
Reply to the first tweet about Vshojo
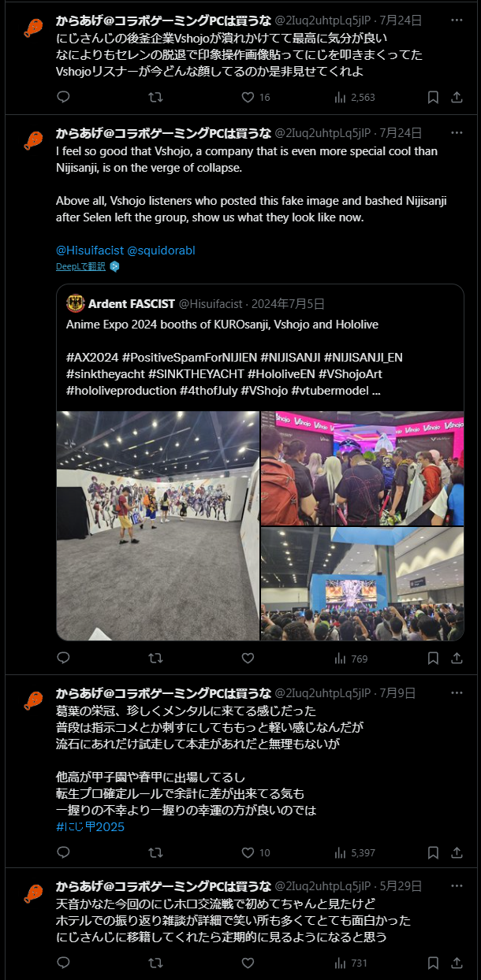pyautogui.click(x=64, y=98)
